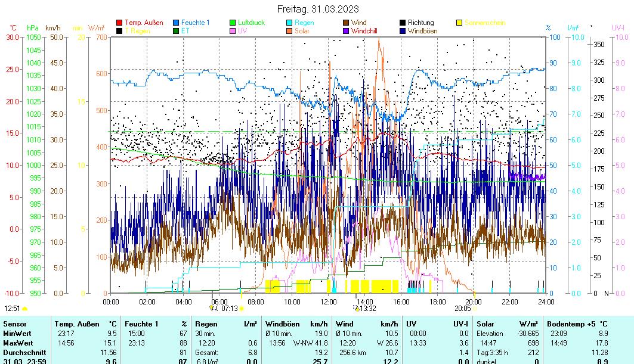Click the Bodentemp maximum value 17.8
This screenshot has height=364, width=634.
[603, 343]
